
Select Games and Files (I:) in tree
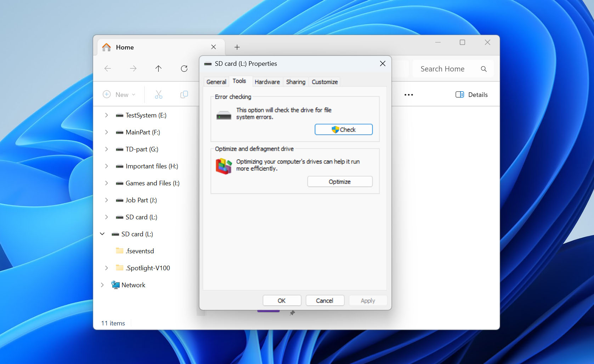click(153, 183)
